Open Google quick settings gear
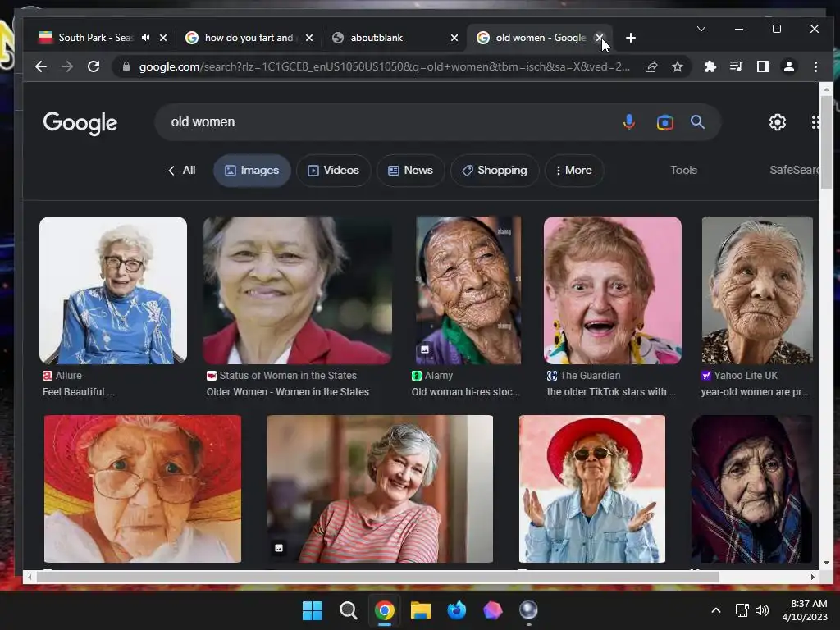The image size is (840, 630). [x=778, y=122]
